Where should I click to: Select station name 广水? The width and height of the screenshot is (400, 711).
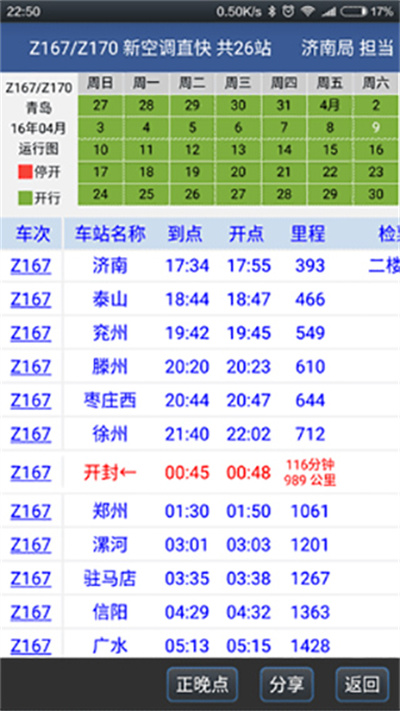110,646
